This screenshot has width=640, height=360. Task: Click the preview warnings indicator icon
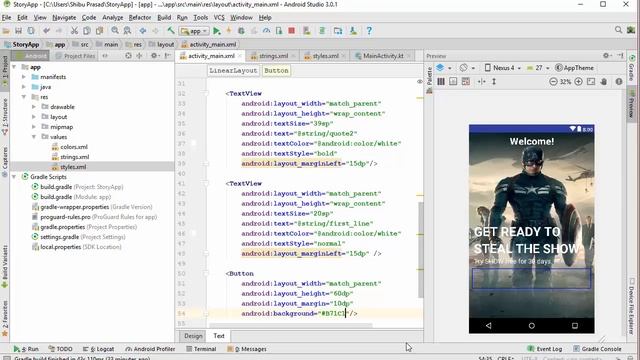(619, 82)
